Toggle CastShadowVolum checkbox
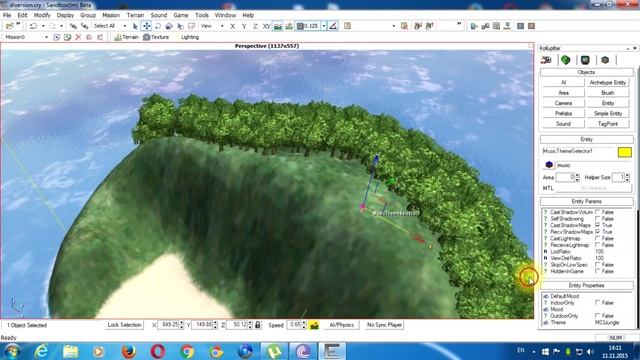The width and height of the screenshot is (640, 360). 598,212
